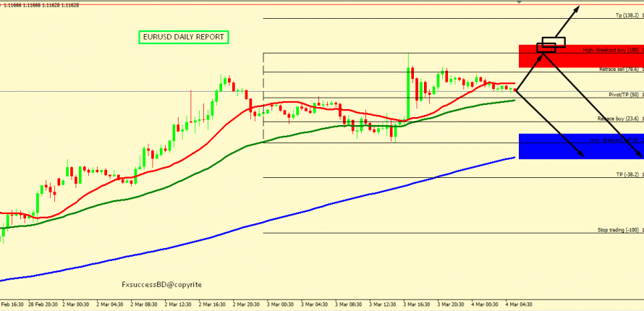Image resolution: width=644 pixels, height=311 pixels.
Task: Click arrowhead ending at far right of blue zone
Action: (x=639, y=154)
